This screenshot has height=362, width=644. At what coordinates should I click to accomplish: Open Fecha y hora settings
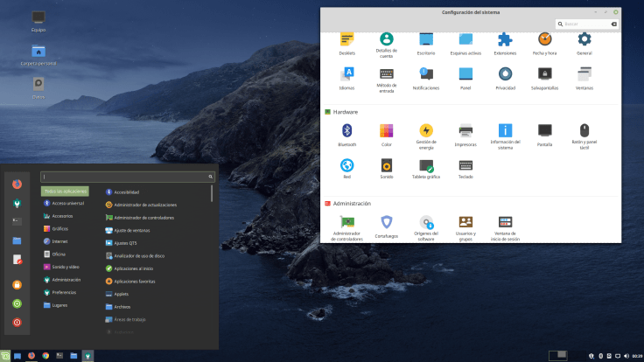pos(544,39)
